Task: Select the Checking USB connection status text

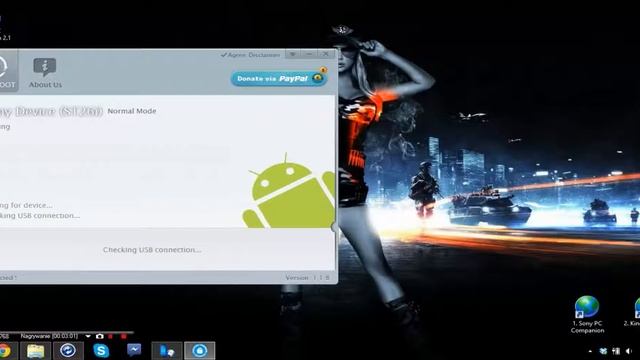Action: click(152, 250)
